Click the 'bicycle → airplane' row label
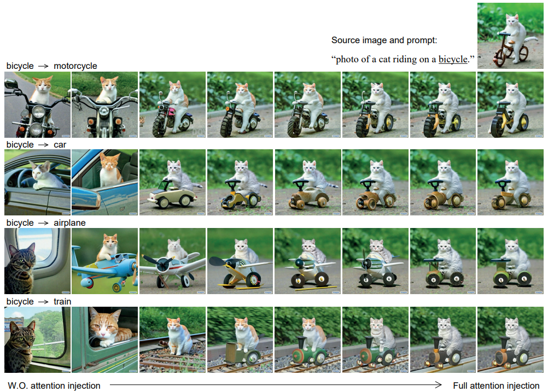Viewport: 548px width, 392px height. [46, 223]
